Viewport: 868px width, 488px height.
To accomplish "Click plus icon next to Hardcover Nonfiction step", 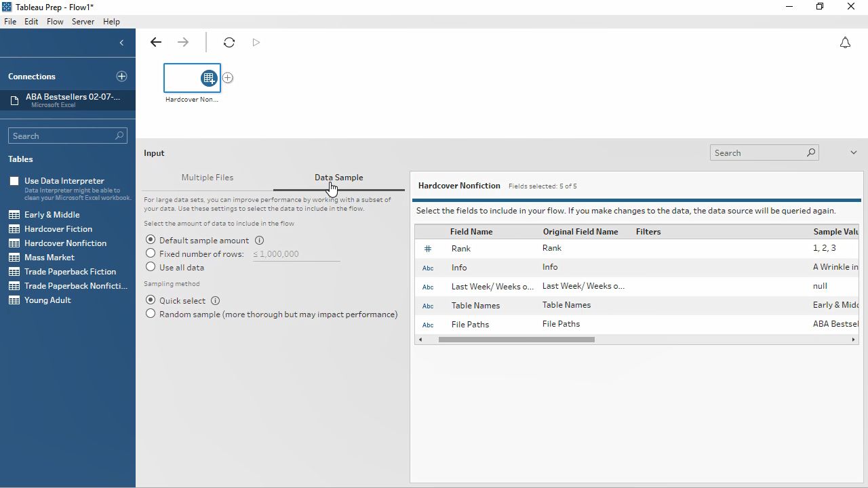I will [228, 78].
